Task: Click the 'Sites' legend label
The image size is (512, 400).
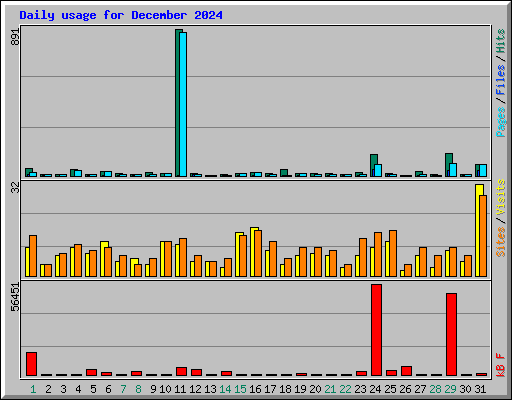Action: point(501,242)
